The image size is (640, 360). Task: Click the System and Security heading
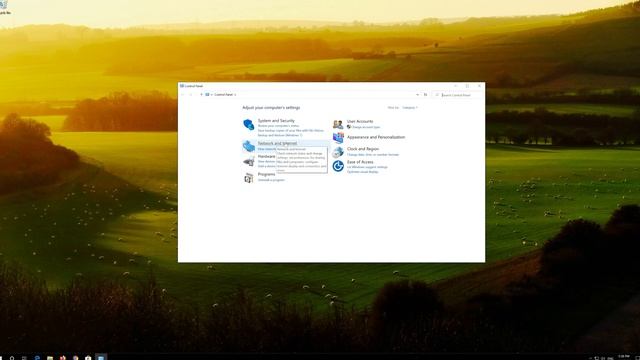click(276, 121)
